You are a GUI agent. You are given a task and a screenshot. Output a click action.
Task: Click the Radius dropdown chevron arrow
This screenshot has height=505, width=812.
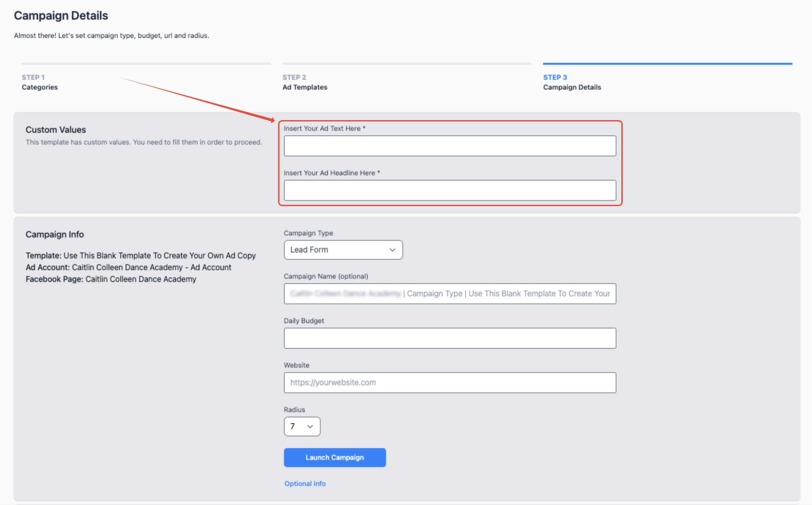pos(309,426)
